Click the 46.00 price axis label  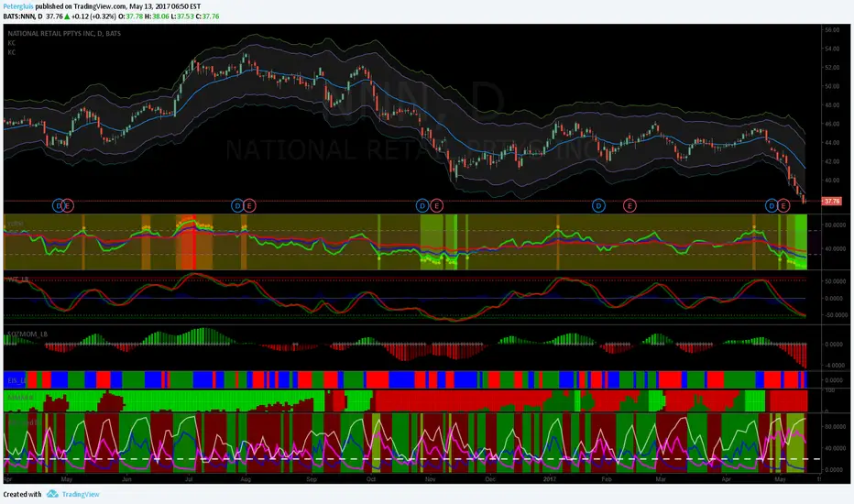(832, 124)
